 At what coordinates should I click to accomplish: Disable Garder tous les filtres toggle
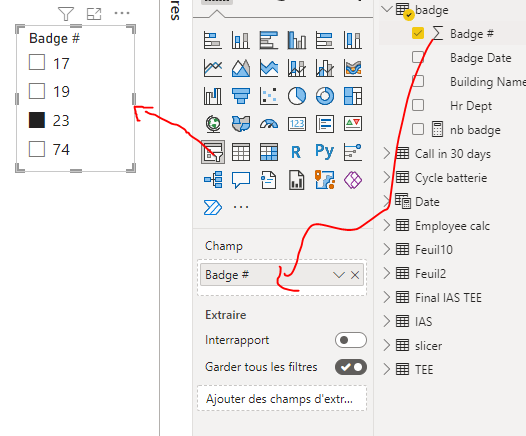[x=351, y=367]
